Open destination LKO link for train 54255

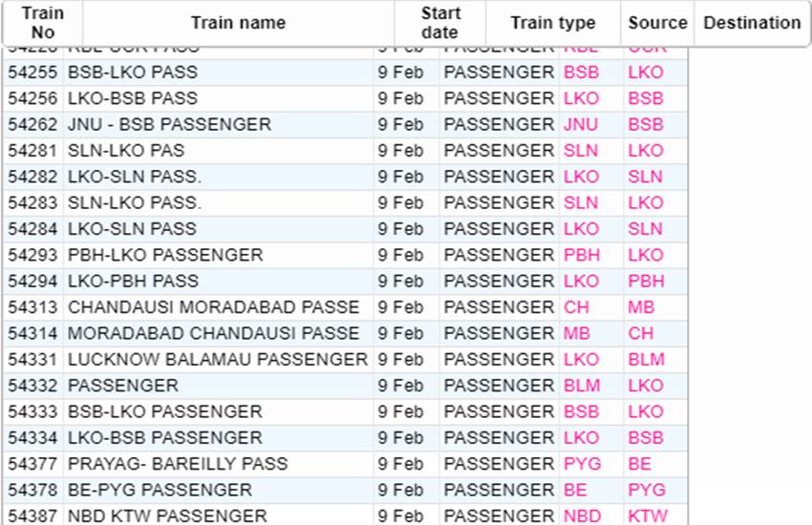[646, 73]
